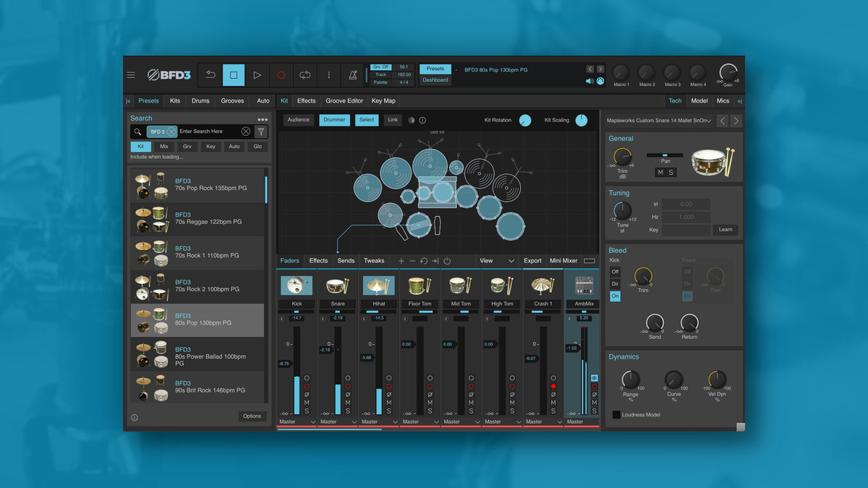Screen dimensions: 868x488
Task: Collapse right panel with arrow after Mics
Action: (739, 101)
